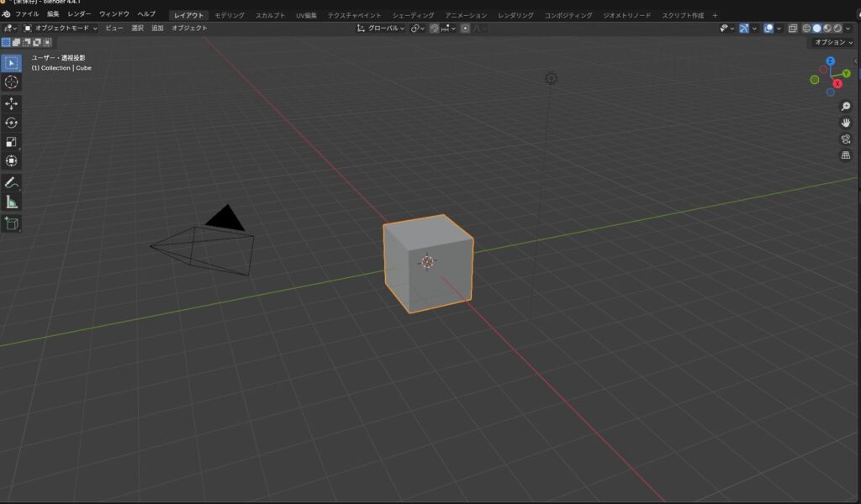This screenshot has height=504, width=861.
Task: Switch perspective/orthographic grid icon
Action: (x=846, y=155)
